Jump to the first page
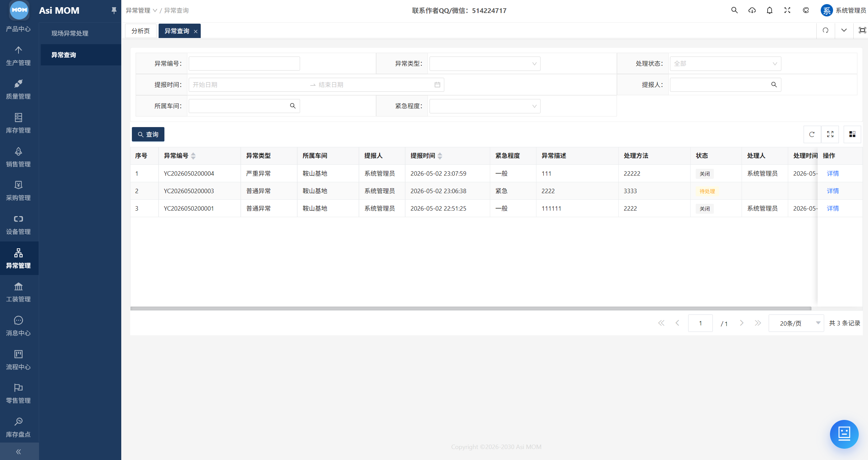This screenshot has height=460, width=868. [x=661, y=323]
